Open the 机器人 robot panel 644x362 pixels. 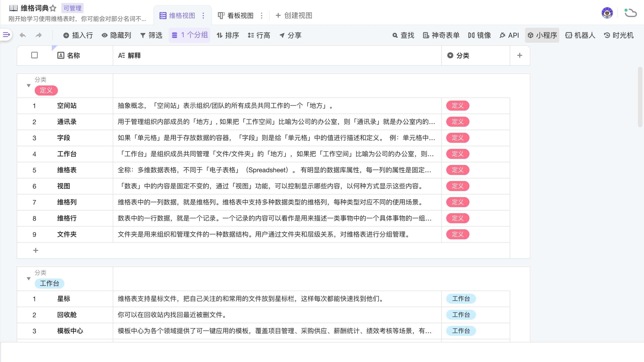[x=580, y=35]
